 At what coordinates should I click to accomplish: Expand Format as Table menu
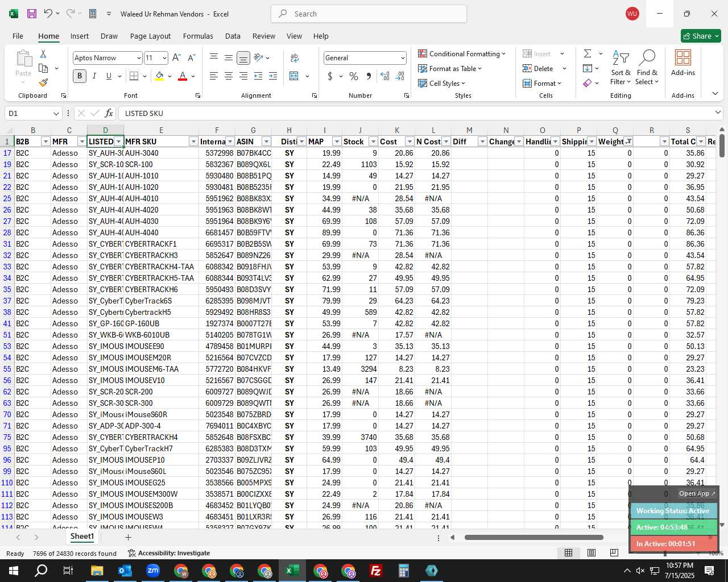click(x=450, y=68)
